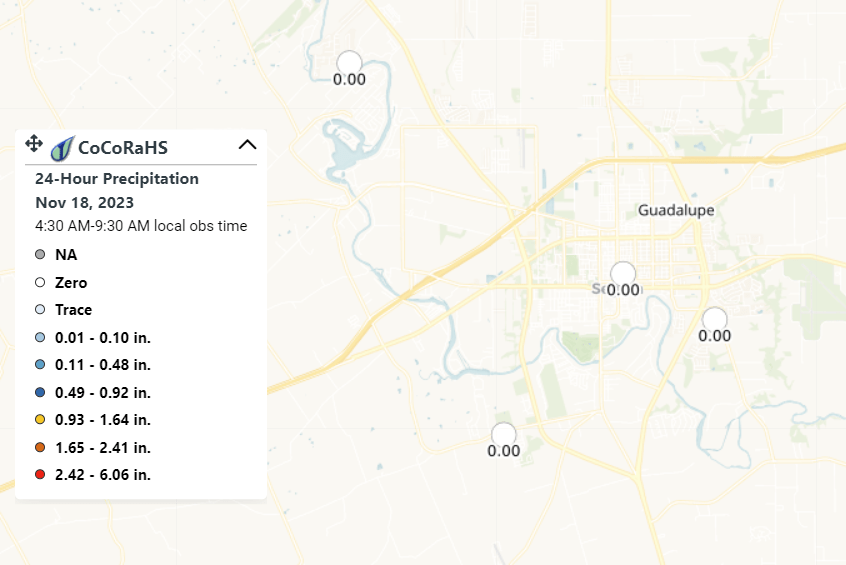The height and width of the screenshot is (565, 846).
Task: Click station marker directly below Guadalupe label
Action: (623, 273)
